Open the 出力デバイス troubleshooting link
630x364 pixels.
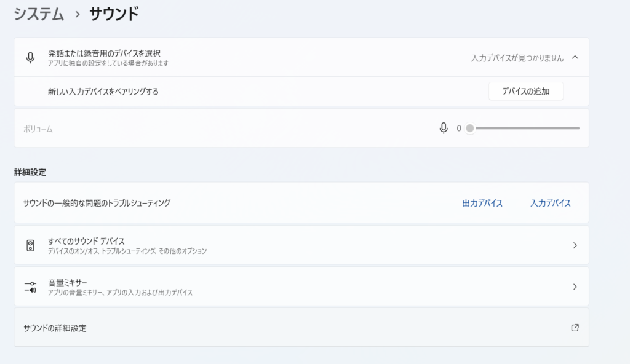[482, 203]
